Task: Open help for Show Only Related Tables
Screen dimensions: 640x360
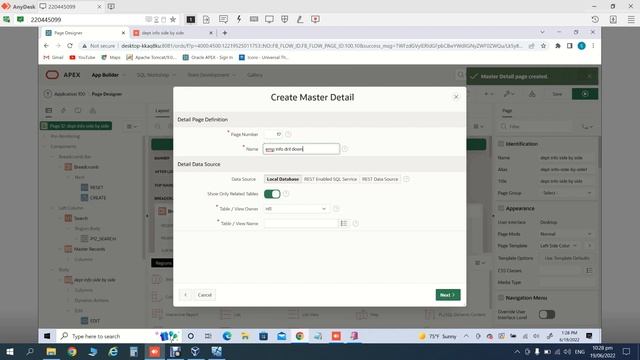Action: pos(286,194)
